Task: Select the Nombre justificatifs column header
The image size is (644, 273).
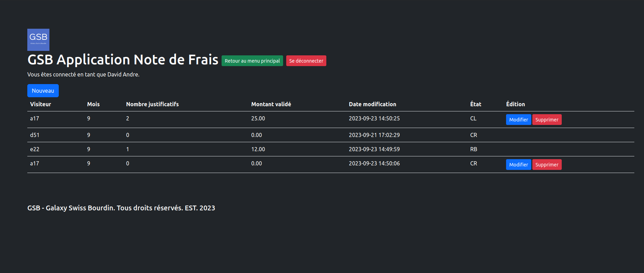Action: click(x=152, y=104)
